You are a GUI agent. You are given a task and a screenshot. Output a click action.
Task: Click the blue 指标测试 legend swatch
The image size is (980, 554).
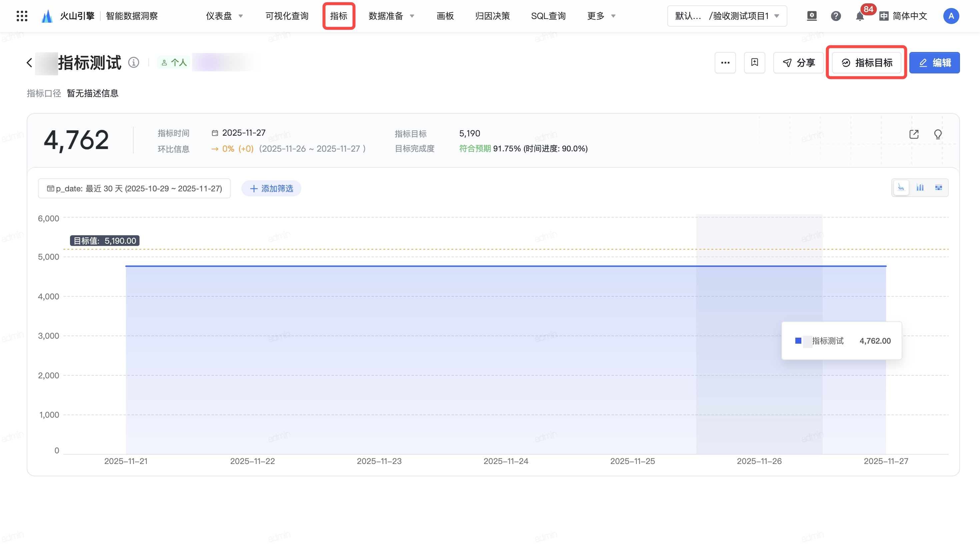798,341
